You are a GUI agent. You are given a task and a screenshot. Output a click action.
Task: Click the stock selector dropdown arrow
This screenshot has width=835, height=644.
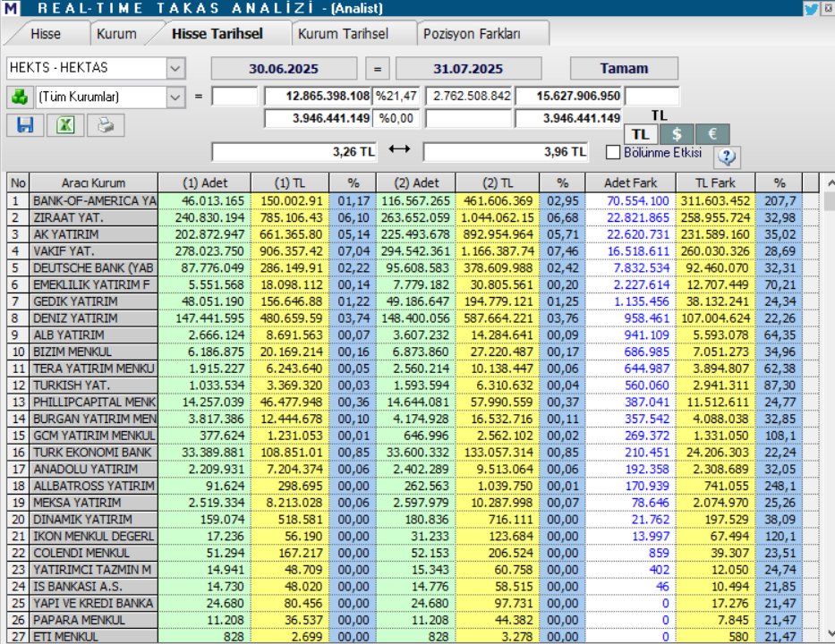click(x=175, y=68)
